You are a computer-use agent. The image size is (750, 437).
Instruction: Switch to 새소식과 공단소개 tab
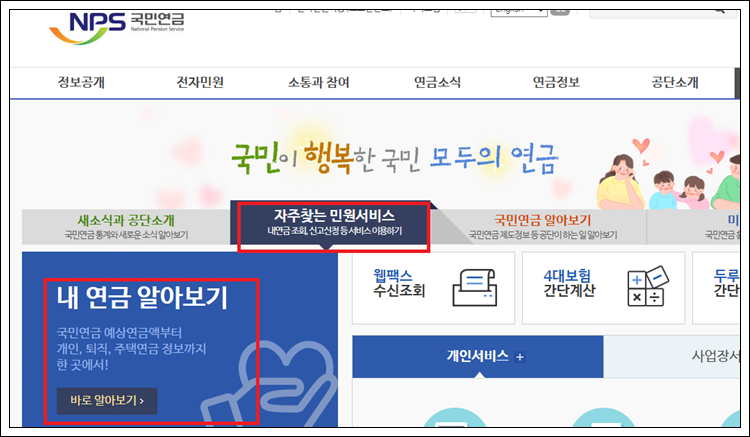(126, 227)
